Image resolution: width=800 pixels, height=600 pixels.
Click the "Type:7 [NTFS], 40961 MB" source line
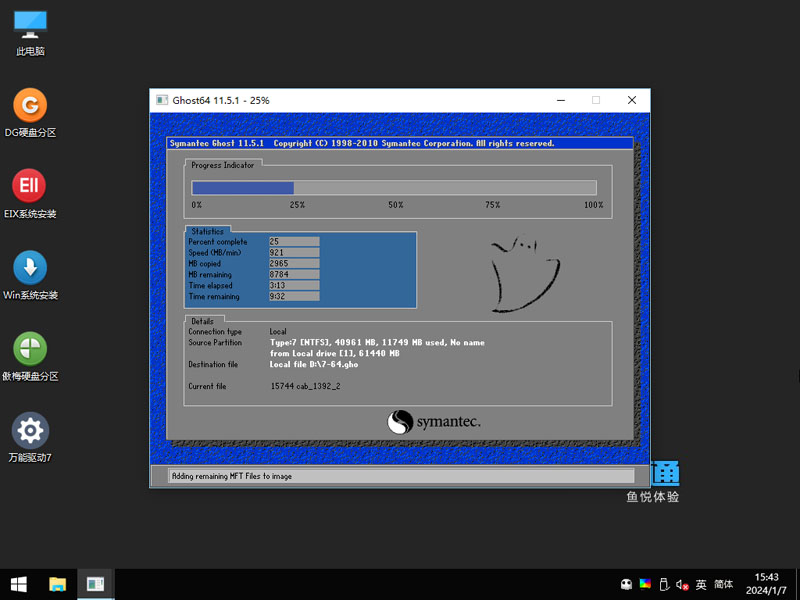click(378, 342)
